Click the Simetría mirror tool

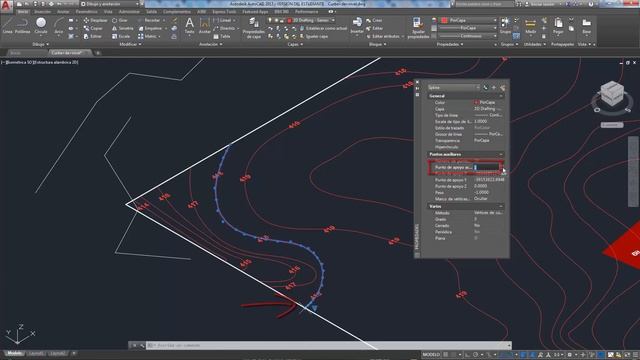[122, 28]
